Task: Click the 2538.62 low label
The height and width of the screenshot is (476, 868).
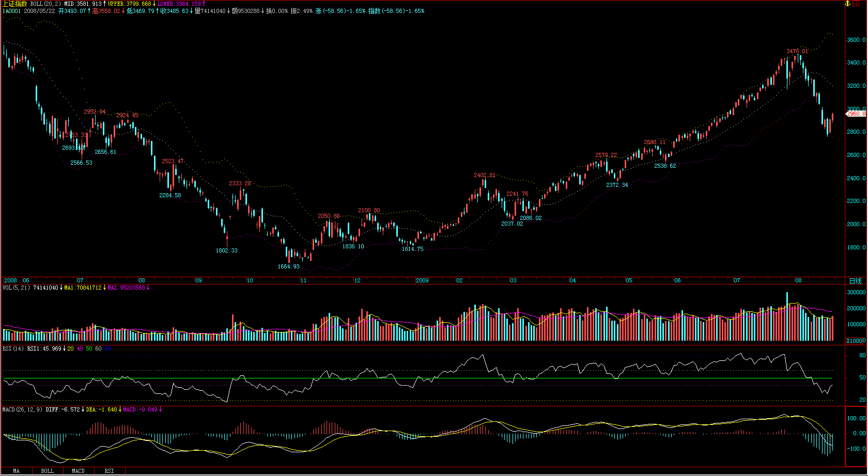Action: pos(665,166)
